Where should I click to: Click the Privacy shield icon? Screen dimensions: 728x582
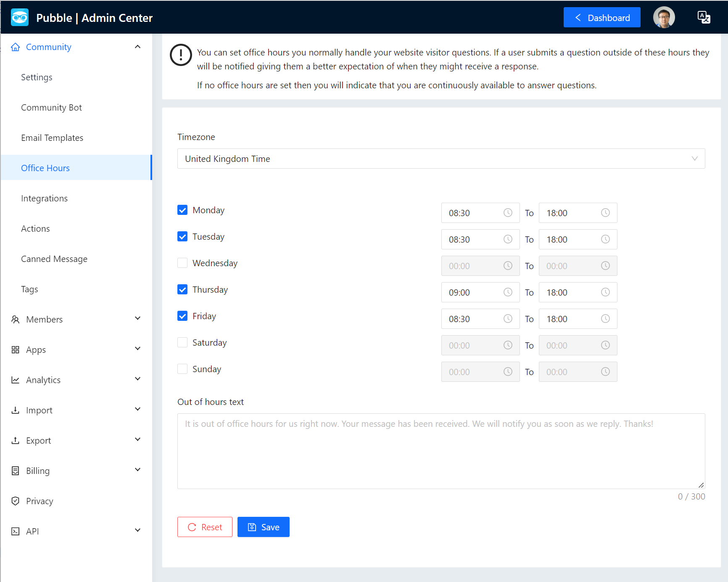point(16,501)
